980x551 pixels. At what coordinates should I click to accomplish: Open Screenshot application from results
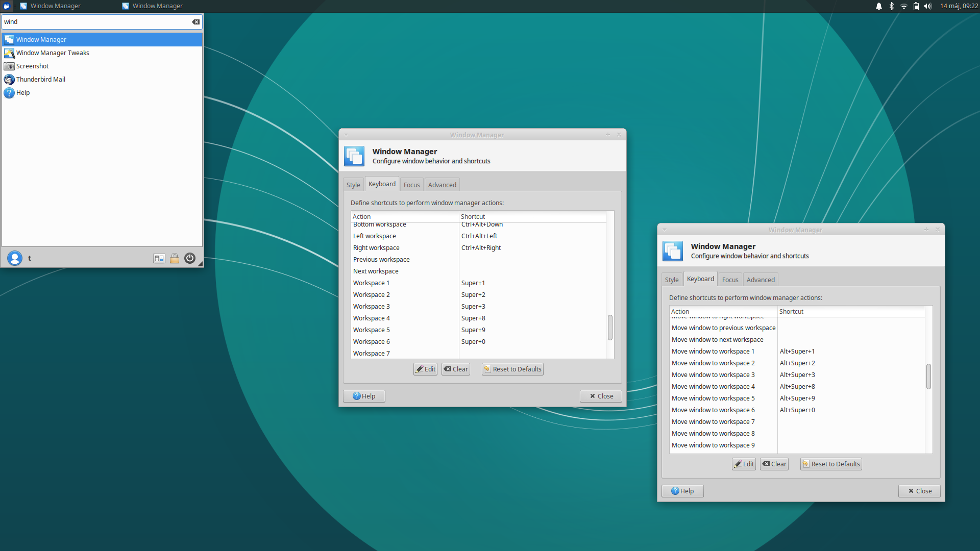pos(32,66)
